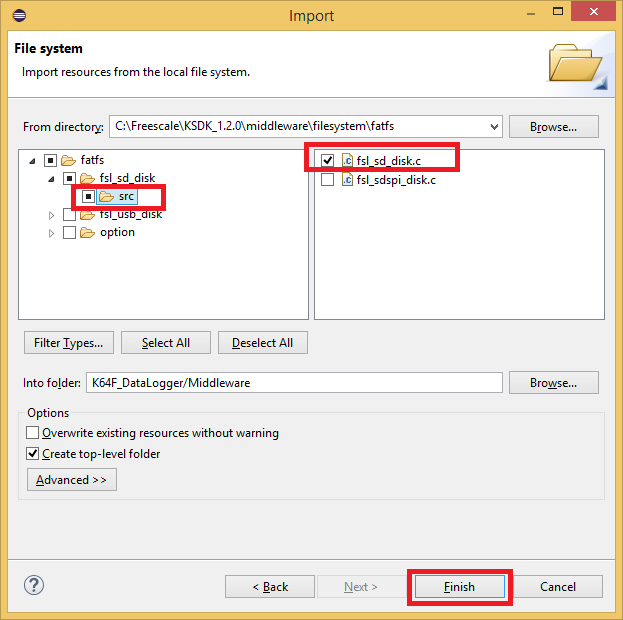Click the fsl_sd_disk folder icon in tree
Viewport: 623px width, 620px height.
pos(87,178)
